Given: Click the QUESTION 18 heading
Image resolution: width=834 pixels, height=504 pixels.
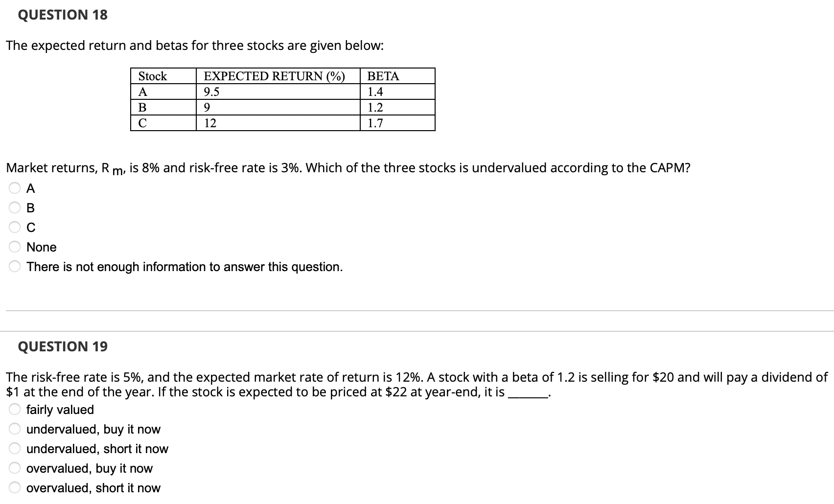Looking at the screenshot, I should point(61,15).
